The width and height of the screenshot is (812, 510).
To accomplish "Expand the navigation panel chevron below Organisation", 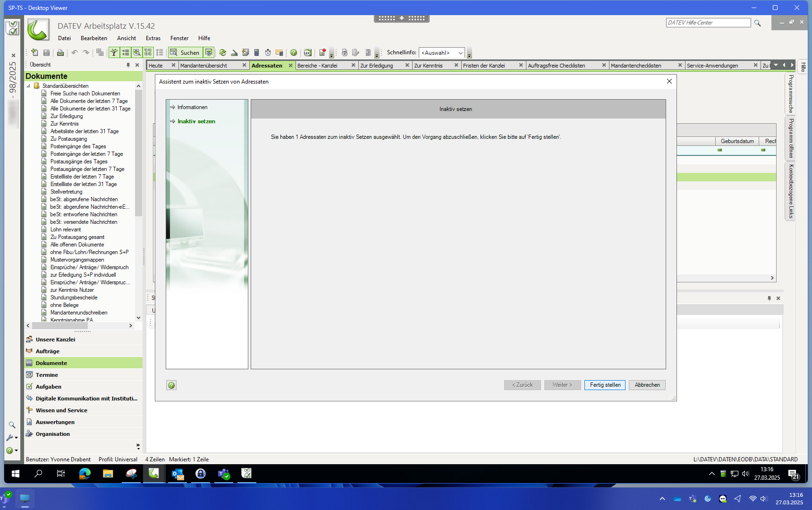I will point(138,446).
